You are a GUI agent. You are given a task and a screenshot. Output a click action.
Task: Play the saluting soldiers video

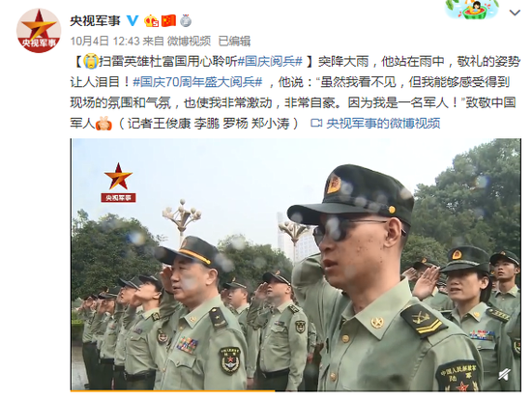[296, 265]
